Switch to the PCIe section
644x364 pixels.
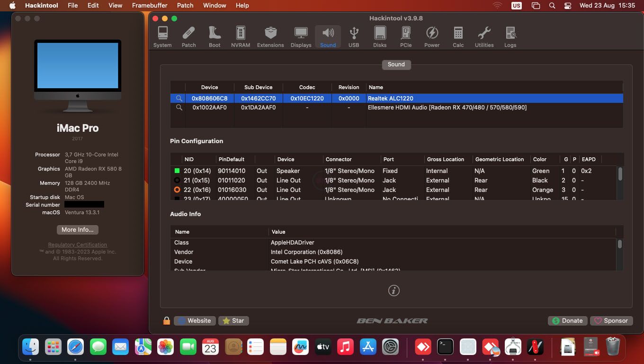[406, 37]
